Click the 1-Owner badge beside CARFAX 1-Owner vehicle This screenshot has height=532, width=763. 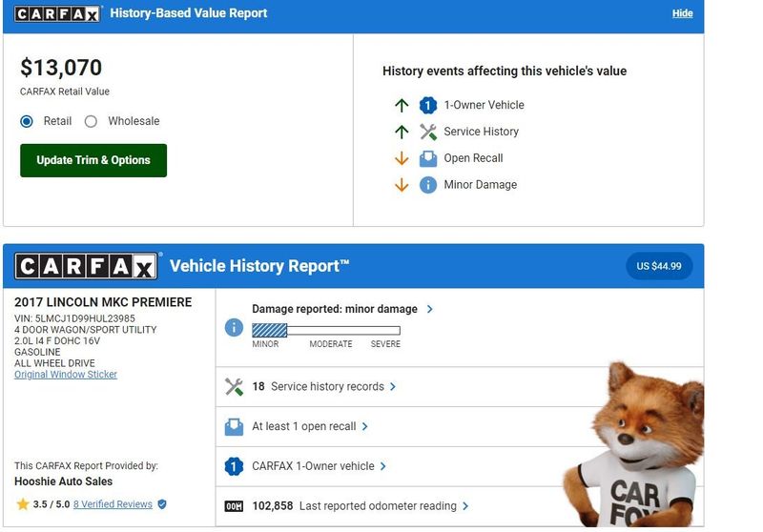coord(234,466)
